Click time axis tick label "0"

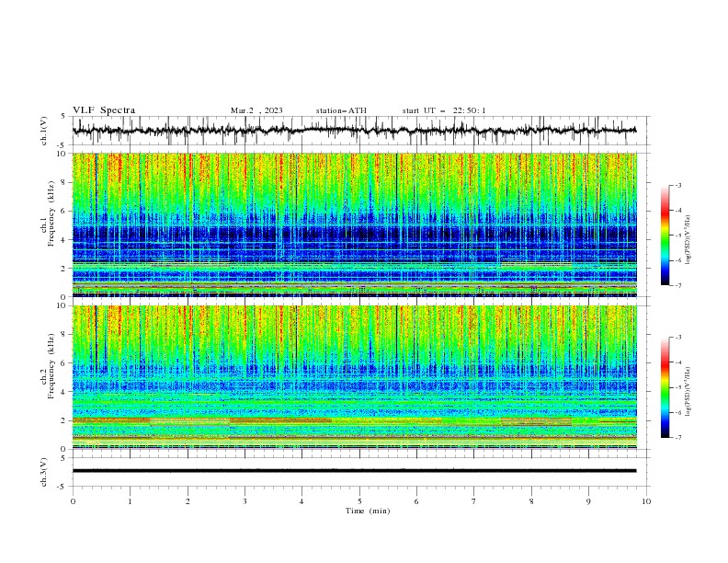(73, 501)
